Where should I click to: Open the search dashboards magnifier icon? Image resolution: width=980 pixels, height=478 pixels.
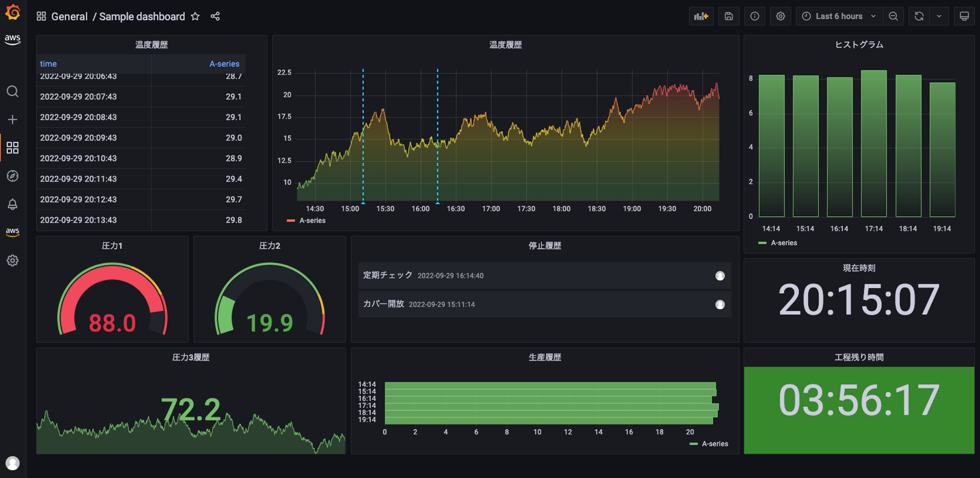13,92
